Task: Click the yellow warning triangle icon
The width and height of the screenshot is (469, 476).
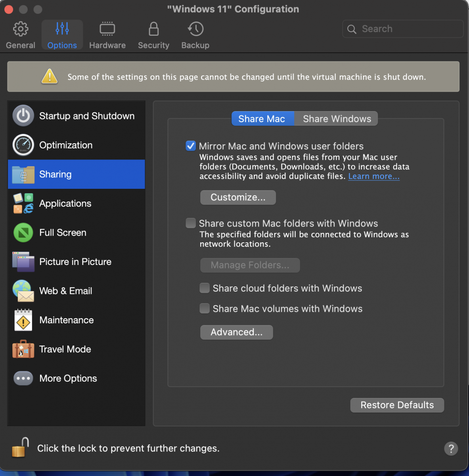Action: coord(50,76)
